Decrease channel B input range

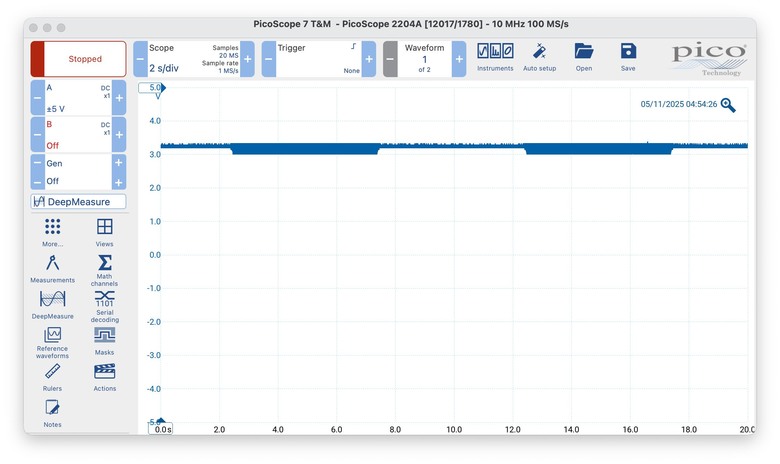(x=38, y=134)
